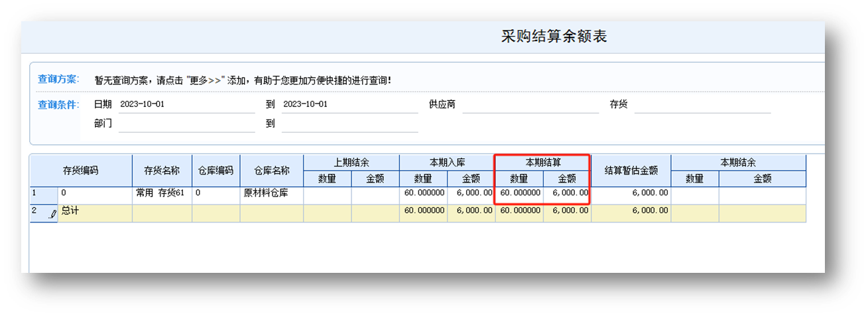This screenshot has width=868, height=316.
Task: Click the 存货编码 column header
Action: point(81,171)
